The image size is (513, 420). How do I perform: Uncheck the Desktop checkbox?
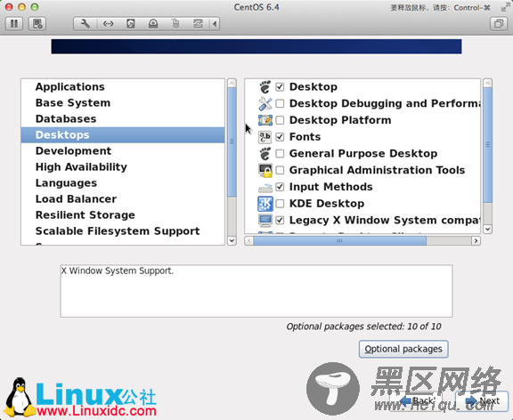point(280,87)
